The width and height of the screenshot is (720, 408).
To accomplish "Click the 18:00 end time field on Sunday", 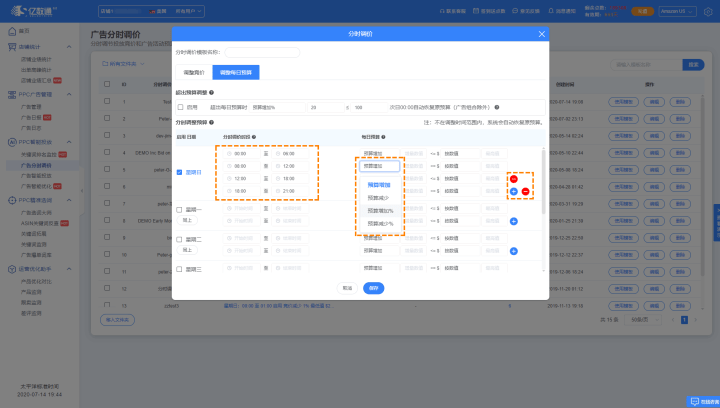I will pos(290,179).
